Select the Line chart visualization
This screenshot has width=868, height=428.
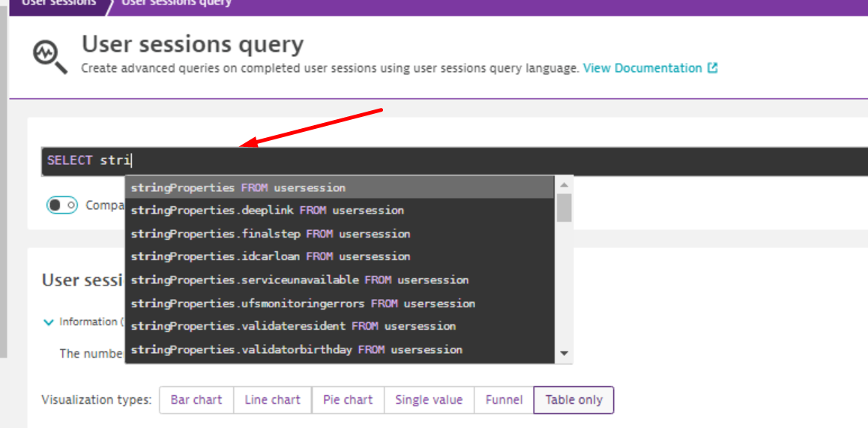tap(272, 400)
